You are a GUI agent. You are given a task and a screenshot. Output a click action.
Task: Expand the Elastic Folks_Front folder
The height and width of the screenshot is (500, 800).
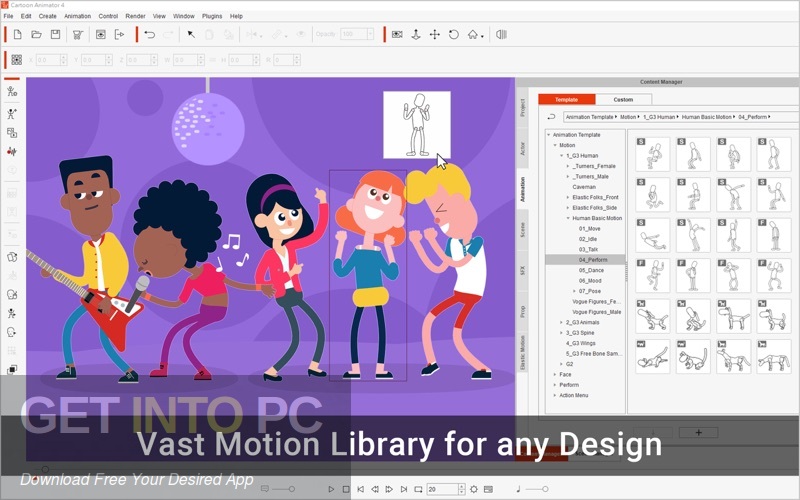pos(568,197)
